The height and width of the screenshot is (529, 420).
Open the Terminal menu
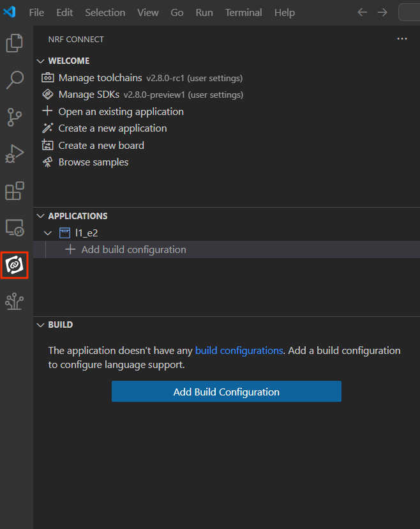[x=243, y=13]
